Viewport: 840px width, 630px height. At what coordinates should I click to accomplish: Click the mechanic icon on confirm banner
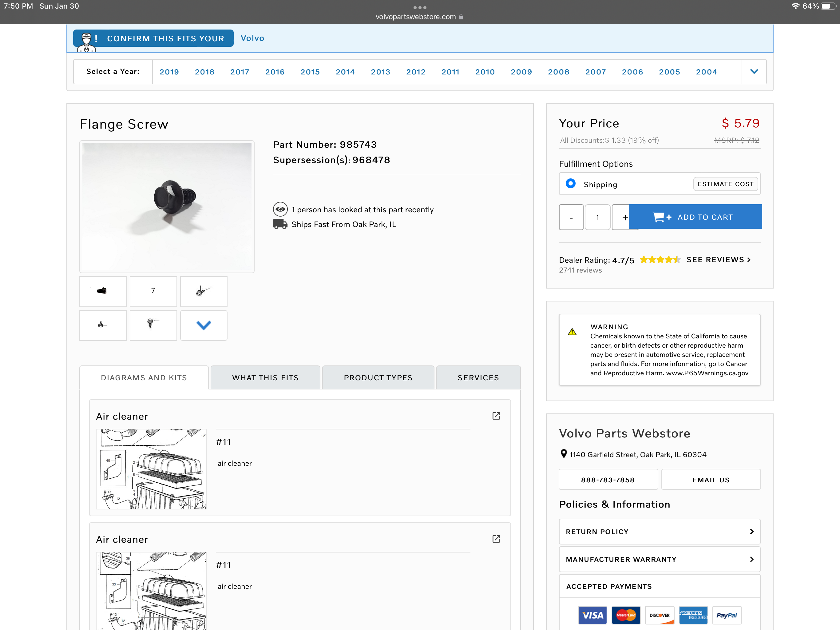pos(87,41)
